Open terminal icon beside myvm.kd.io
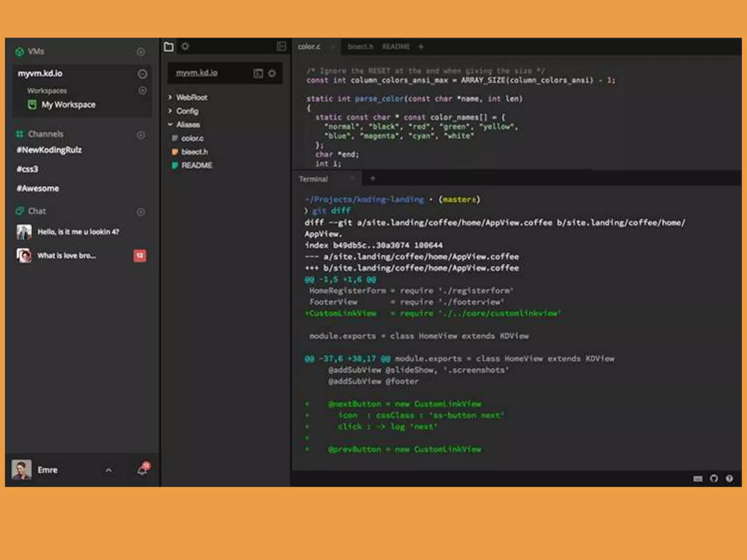The height and width of the screenshot is (560, 747). point(258,74)
